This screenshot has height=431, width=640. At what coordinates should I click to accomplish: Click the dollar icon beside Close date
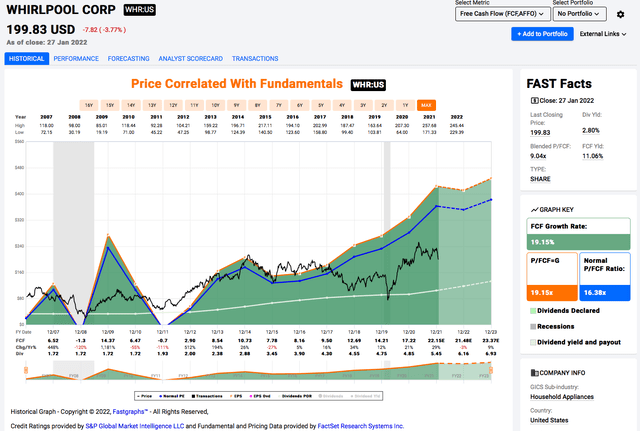tap(534, 100)
